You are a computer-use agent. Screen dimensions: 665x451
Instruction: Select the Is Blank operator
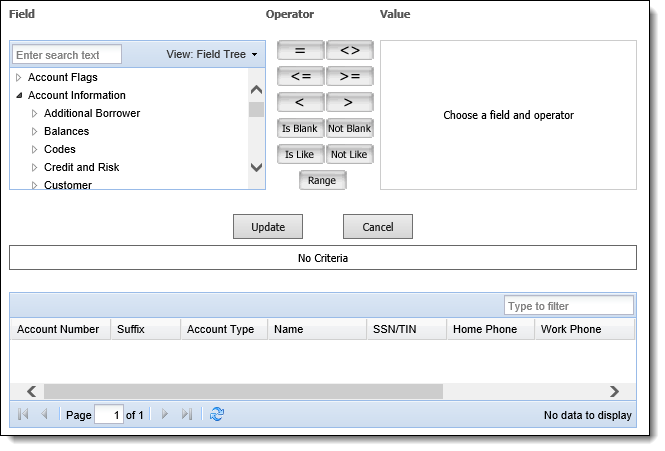[x=300, y=128]
